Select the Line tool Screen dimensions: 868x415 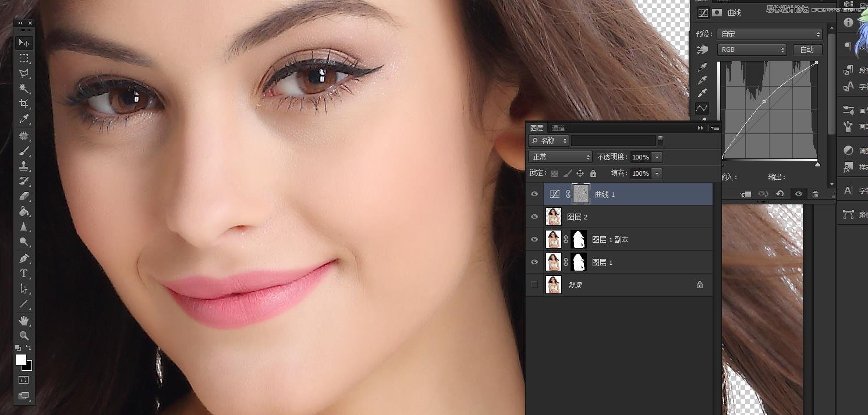tap(24, 304)
